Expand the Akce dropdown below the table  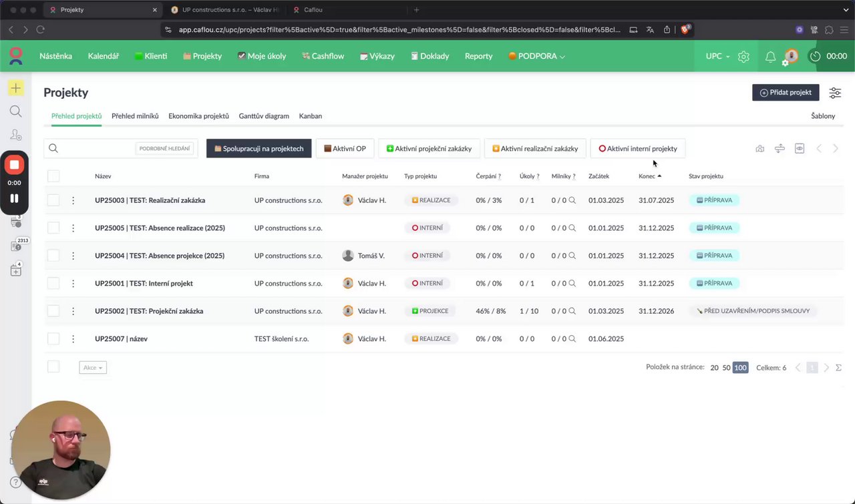pos(93,368)
